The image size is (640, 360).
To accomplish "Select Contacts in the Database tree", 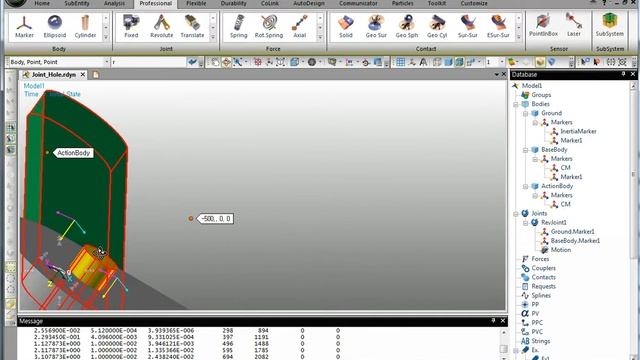I will (x=543, y=277).
